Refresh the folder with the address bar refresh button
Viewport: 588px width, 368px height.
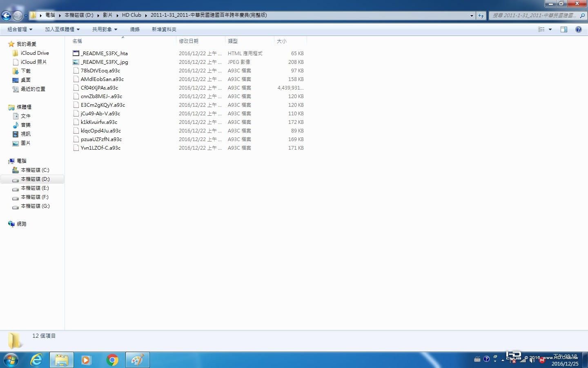click(481, 16)
